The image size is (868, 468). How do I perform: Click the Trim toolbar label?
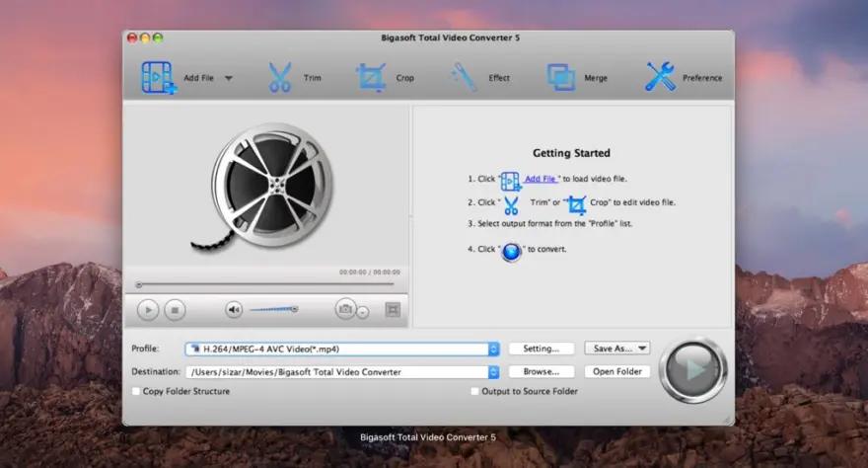[313, 78]
